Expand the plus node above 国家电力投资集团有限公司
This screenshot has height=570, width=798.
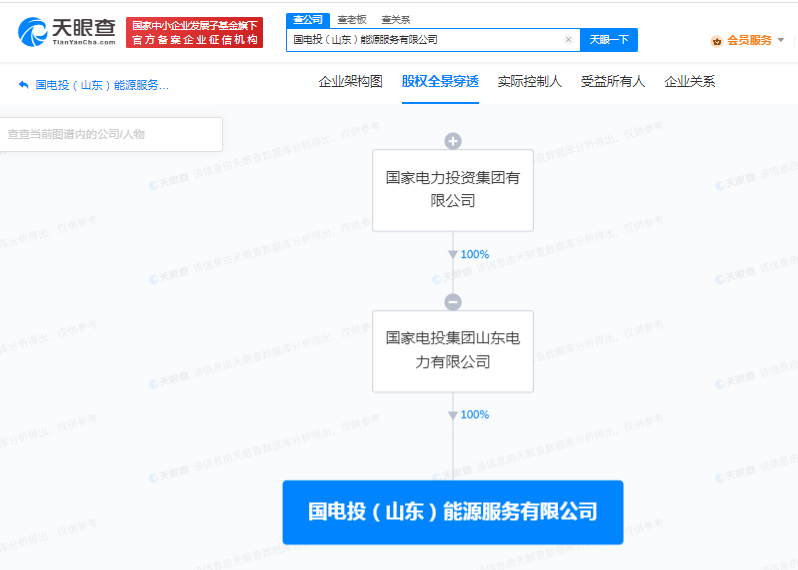453,141
